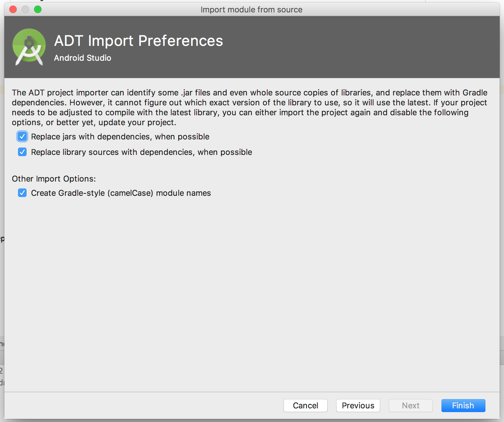Click the 'Replace library sources with dependencies' label text
The width and height of the screenshot is (504, 422).
141,152
